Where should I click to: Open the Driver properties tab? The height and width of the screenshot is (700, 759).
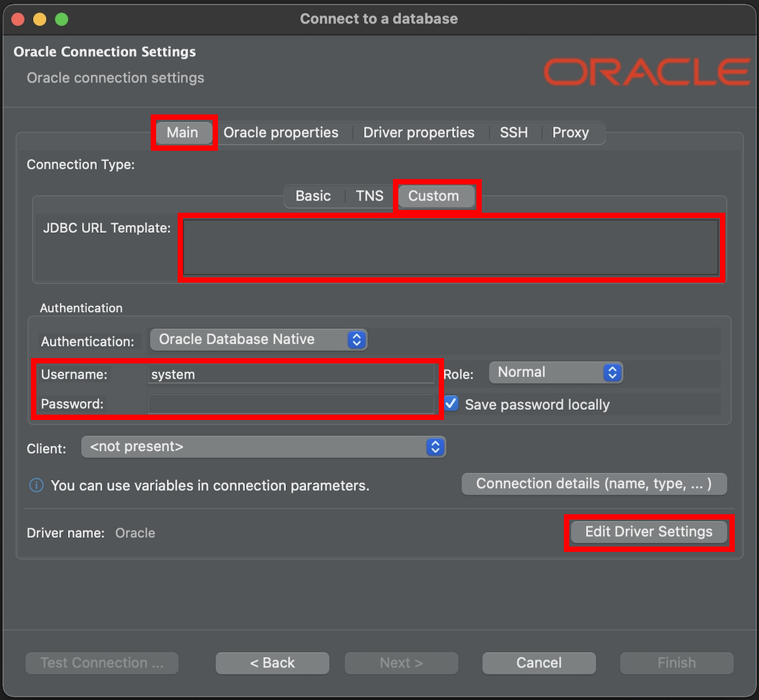[x=419, y=133]
